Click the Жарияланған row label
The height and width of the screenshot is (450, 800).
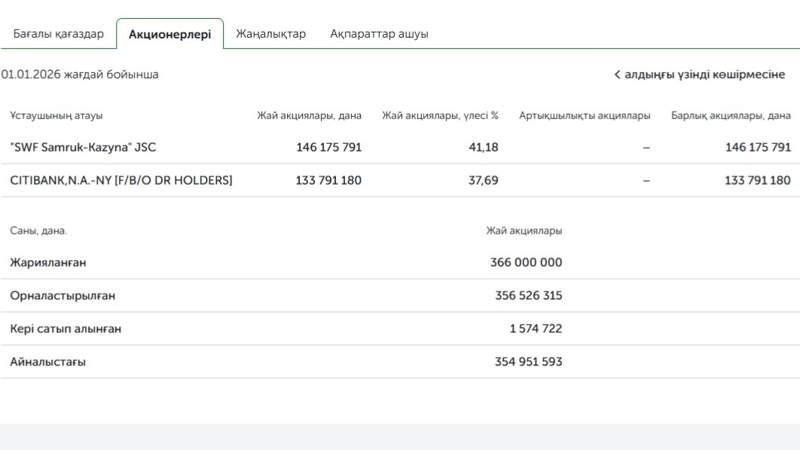[x=48, y=263]
